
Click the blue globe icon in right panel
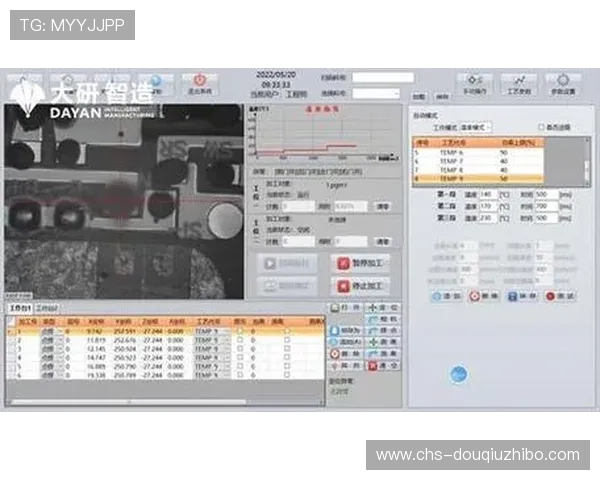coord(458,374)
